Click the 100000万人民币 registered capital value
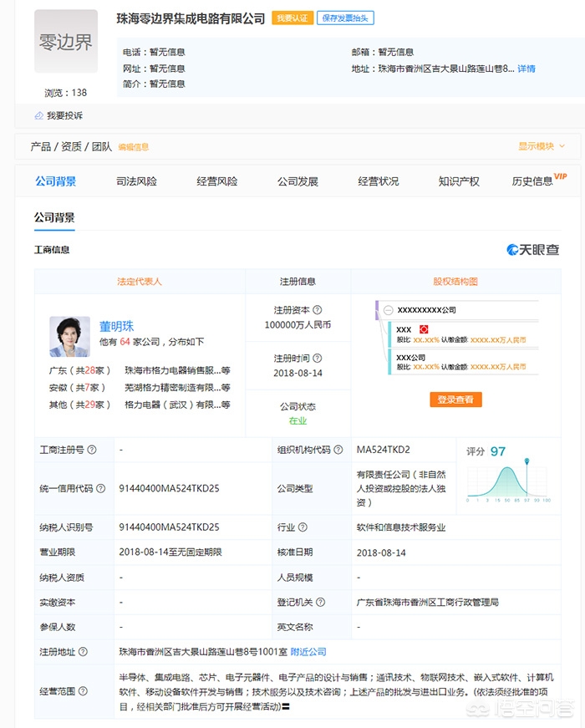This screenshot has width=585, height=728. (298, 325)
